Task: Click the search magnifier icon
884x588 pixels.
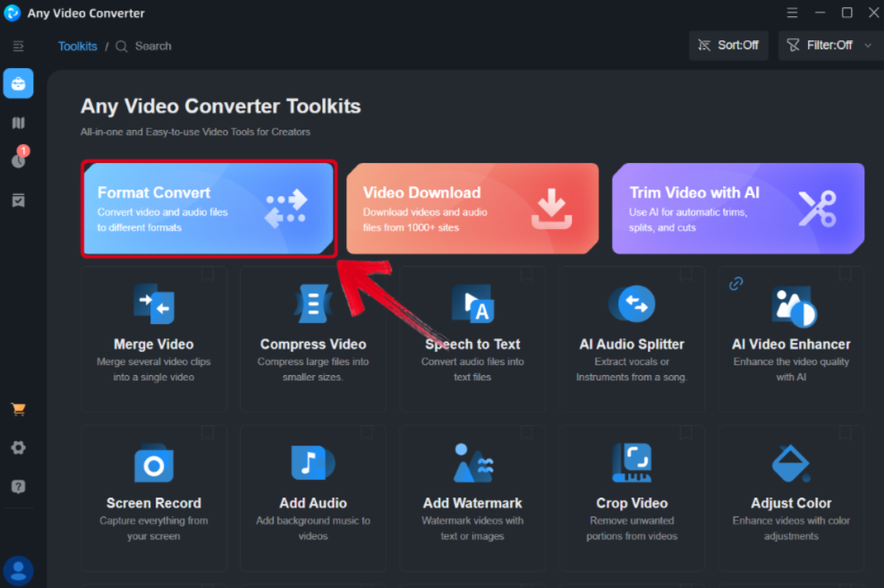Action: click(121, 47)
